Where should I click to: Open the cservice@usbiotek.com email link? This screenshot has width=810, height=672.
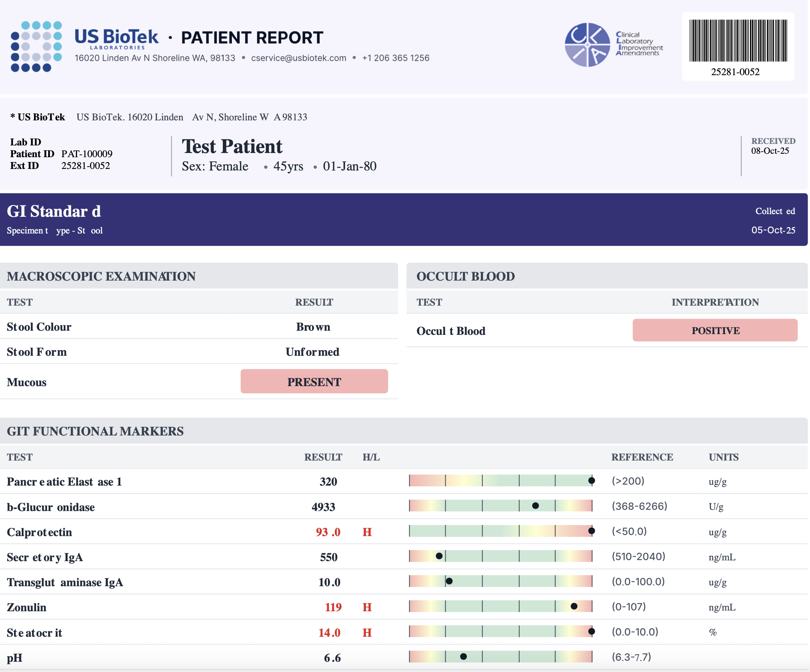pos(299,58)
